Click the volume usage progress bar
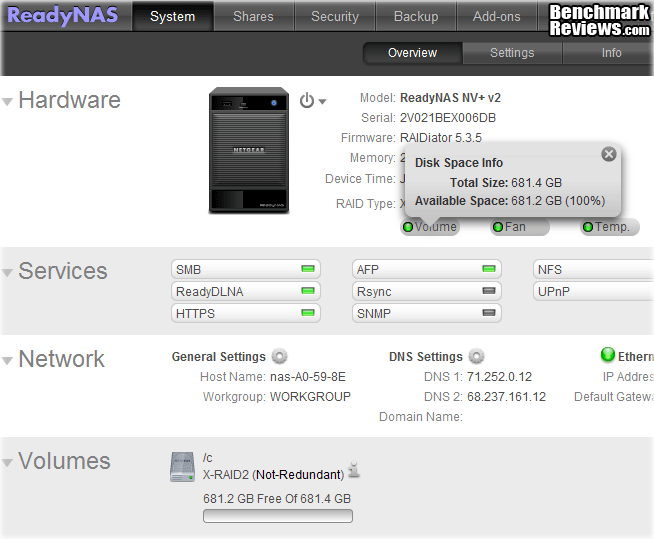This screenshot has height=539, width=654. [278, 516]
